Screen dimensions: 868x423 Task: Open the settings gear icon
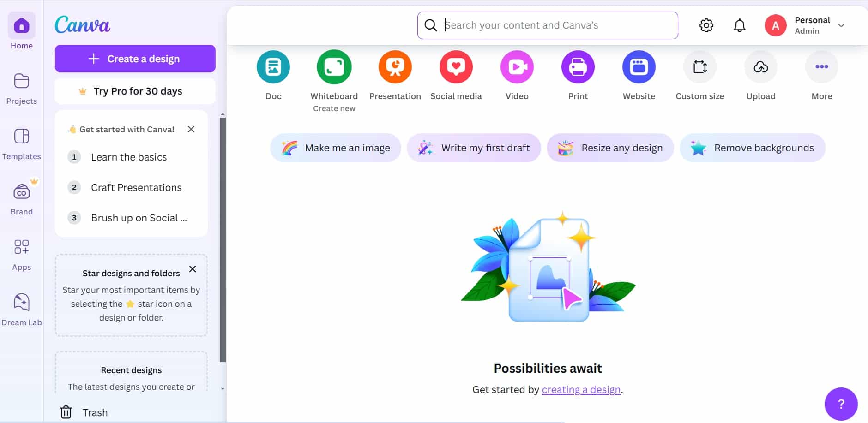click(x=706, y=25)
